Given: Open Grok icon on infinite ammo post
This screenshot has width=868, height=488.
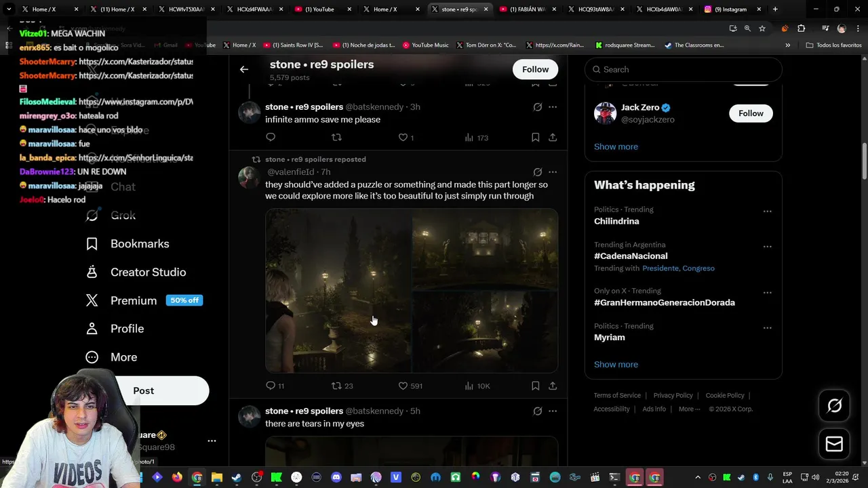Looking at the screenshot, I should tap(537, 107).
